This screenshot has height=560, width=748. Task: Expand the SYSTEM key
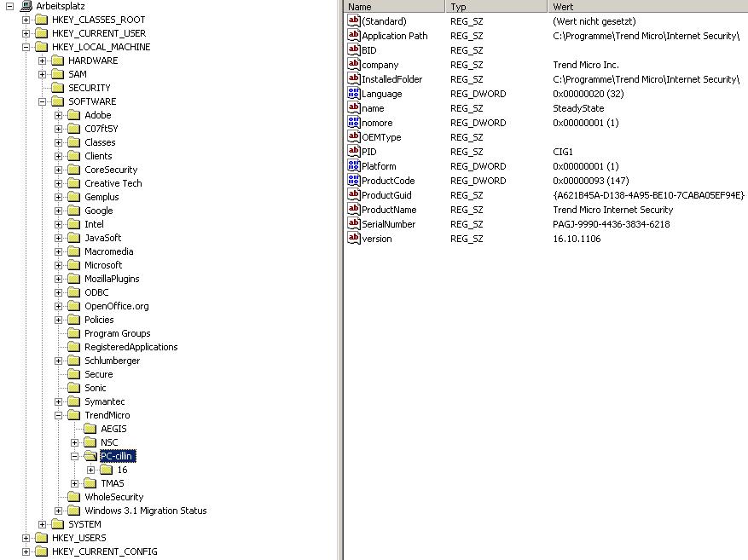click(42, 525)
